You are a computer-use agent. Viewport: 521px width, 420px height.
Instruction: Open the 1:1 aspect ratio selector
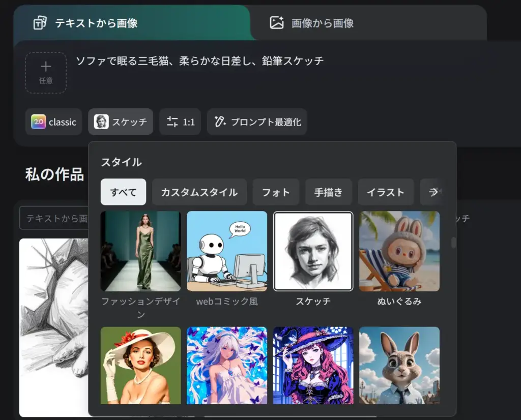pyautogui.click(x=180, y=122)
